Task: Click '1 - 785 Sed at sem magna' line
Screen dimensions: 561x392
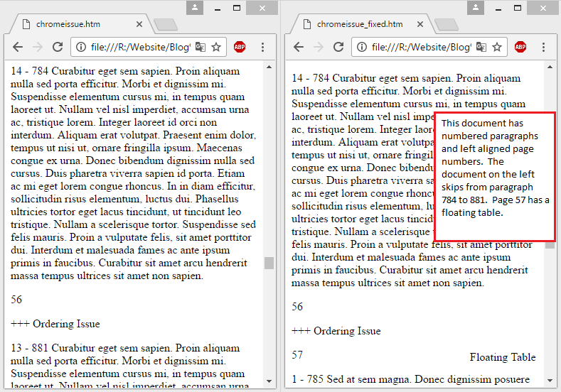Action: tap(410, 379)
